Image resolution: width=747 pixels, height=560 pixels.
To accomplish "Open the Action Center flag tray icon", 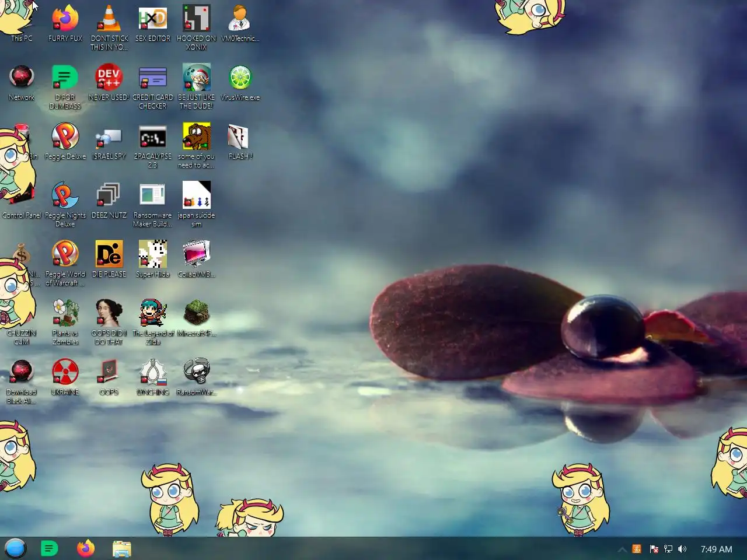I will point(654,549).
